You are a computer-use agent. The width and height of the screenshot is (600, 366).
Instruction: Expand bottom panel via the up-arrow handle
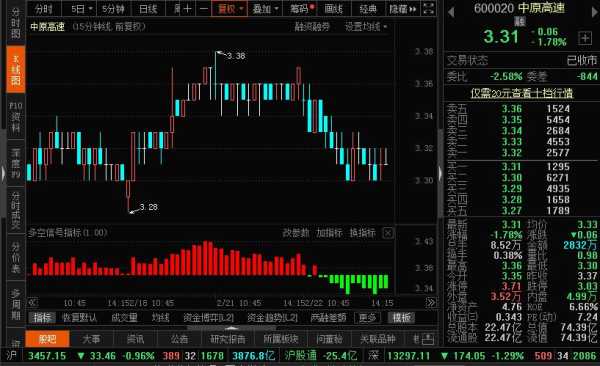coord(231,328)
